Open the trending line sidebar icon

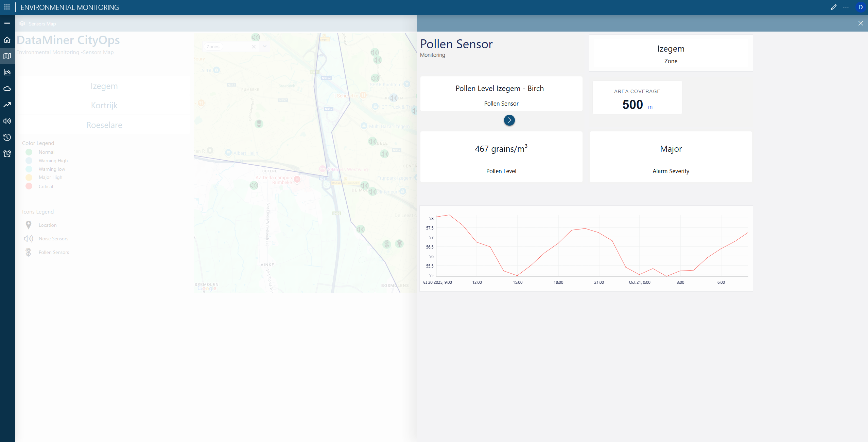[x=7, y=105]
